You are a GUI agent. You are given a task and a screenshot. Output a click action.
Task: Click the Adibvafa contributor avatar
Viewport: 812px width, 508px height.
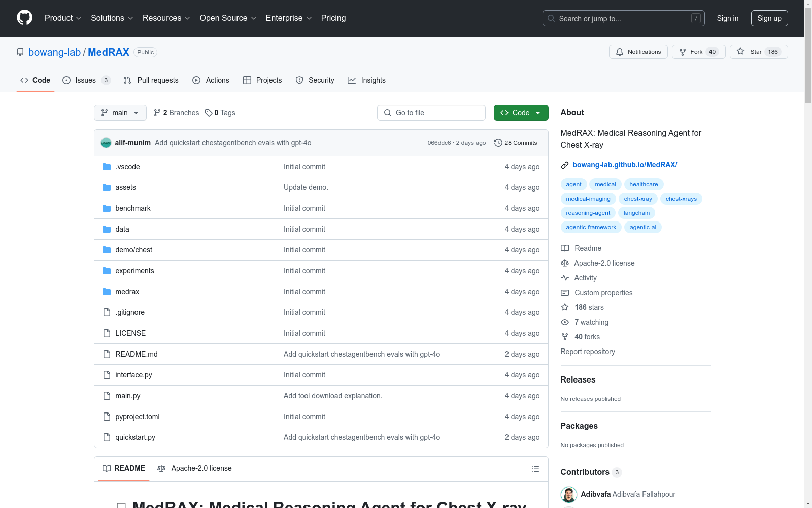569,494
